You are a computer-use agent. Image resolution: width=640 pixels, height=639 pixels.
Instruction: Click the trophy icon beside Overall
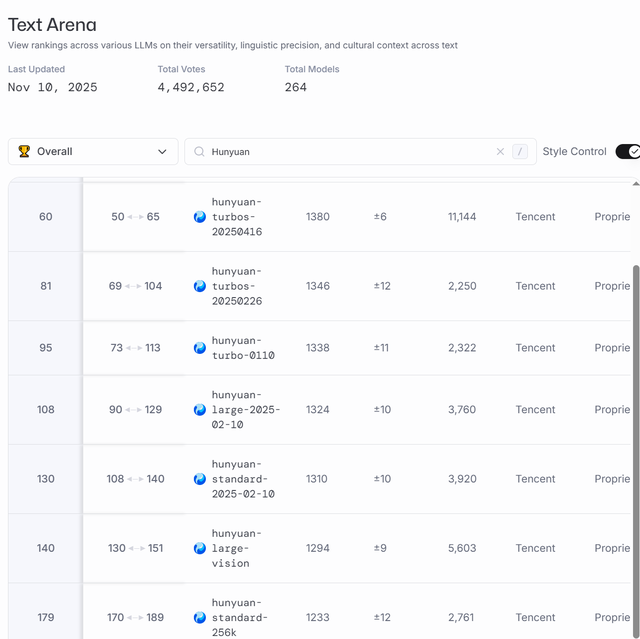pos(24,152)
